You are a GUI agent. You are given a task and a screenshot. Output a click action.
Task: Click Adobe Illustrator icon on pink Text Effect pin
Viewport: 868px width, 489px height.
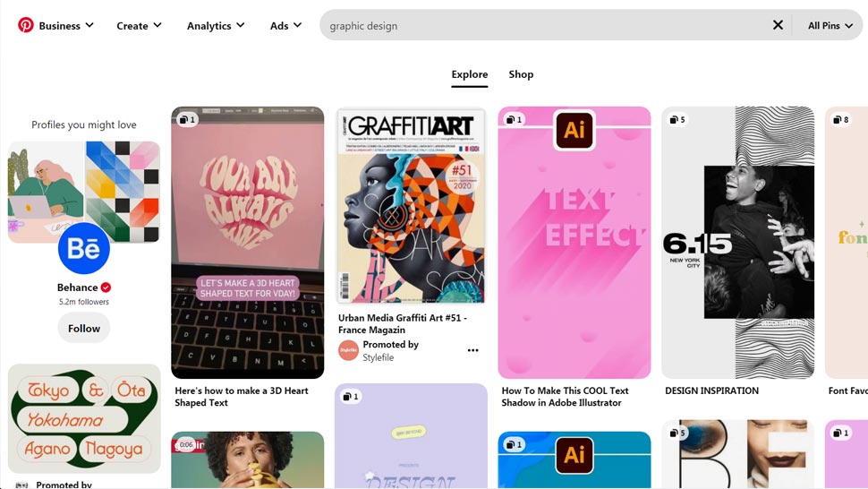[x=574, y=130]
